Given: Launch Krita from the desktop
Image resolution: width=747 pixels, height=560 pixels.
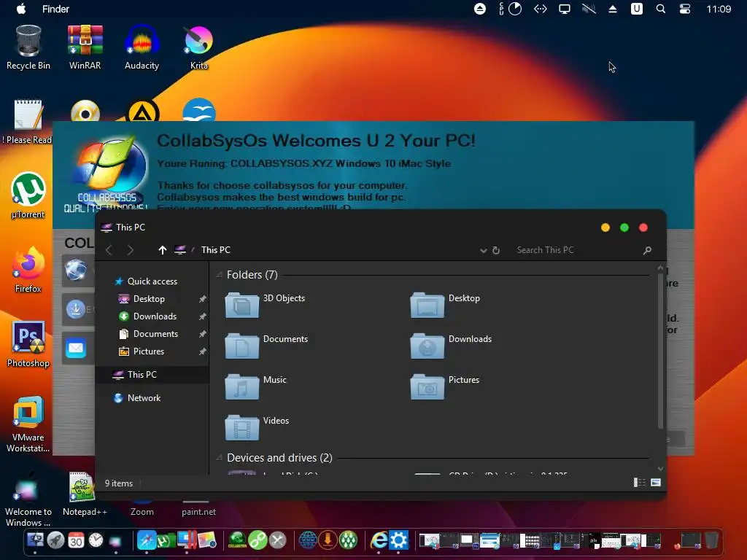Looking at the screenshot, I should click(198, 47).
